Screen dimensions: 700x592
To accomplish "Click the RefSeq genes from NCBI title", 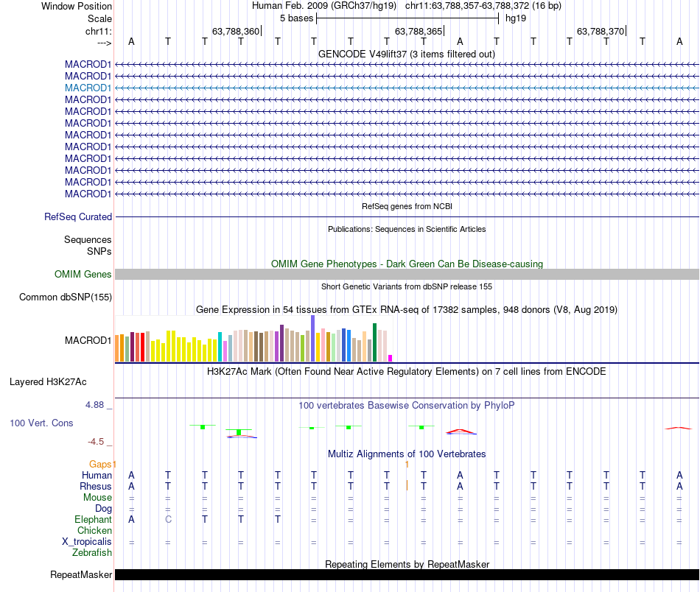I will click(x=407, y=206).
